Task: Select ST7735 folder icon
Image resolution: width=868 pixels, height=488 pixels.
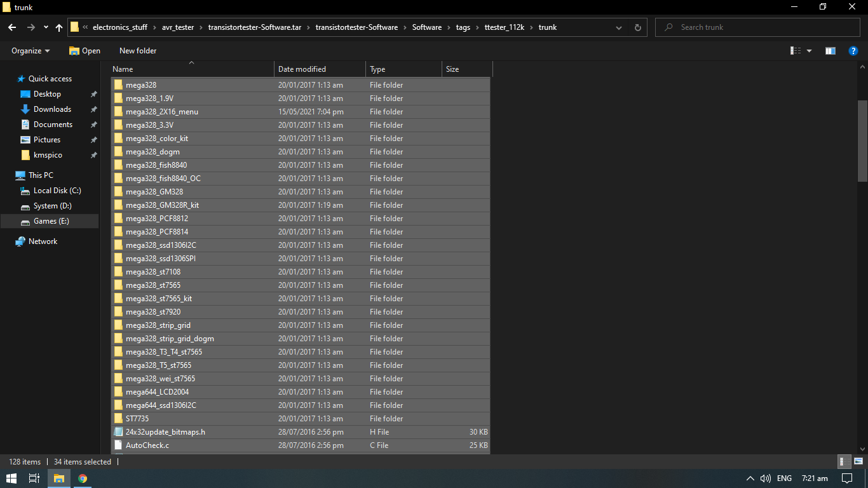Action: tap(118, 419)
